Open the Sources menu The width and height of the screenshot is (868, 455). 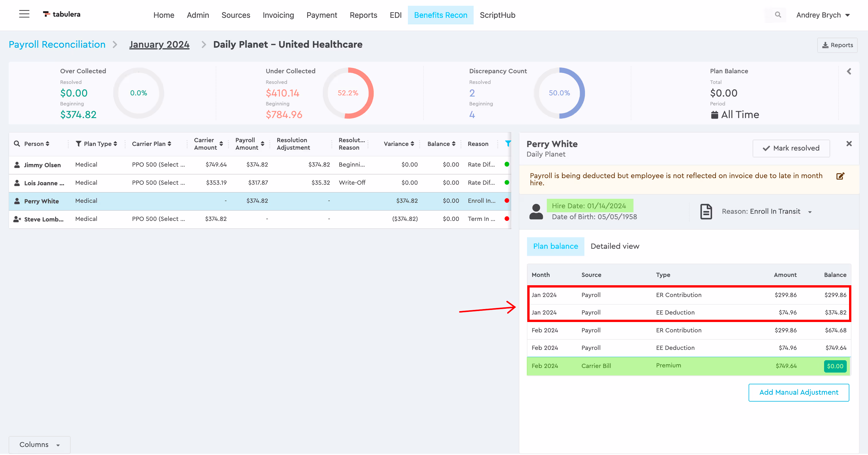[x=236, y=15]
